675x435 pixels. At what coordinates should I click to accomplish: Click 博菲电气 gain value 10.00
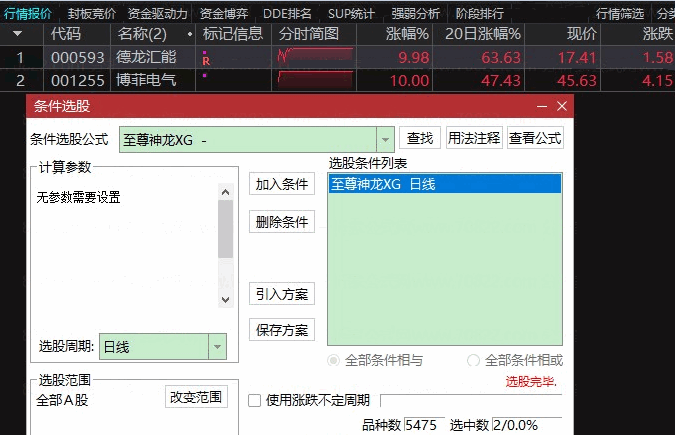(x=409, y=81)
